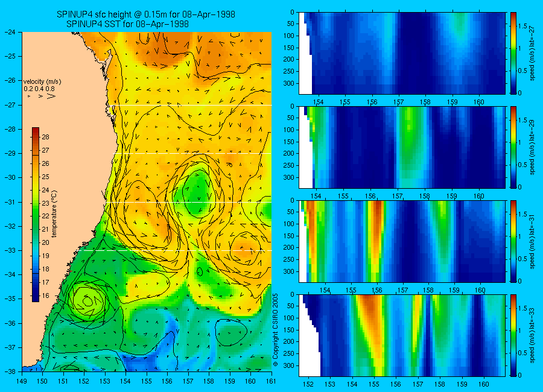Click the '151' longitude label under the map

point(63,381)
